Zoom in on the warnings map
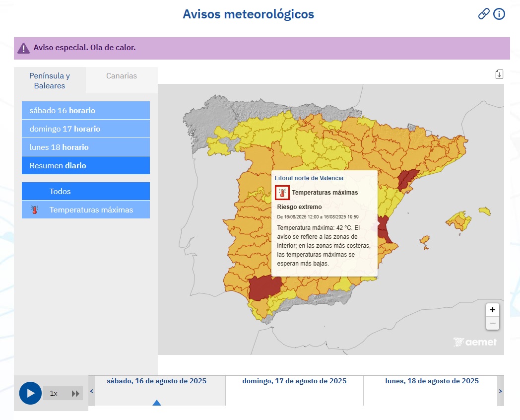520x420 pixels. coord(492,309)
